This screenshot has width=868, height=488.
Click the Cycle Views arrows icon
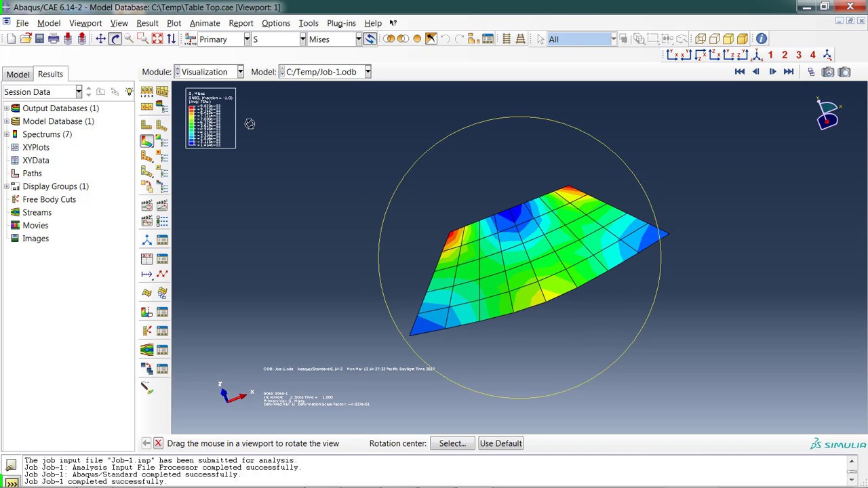(171, 39)
